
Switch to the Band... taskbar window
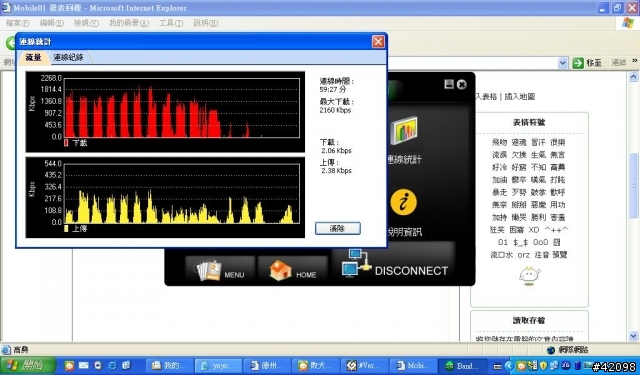(x=462, y=366)
